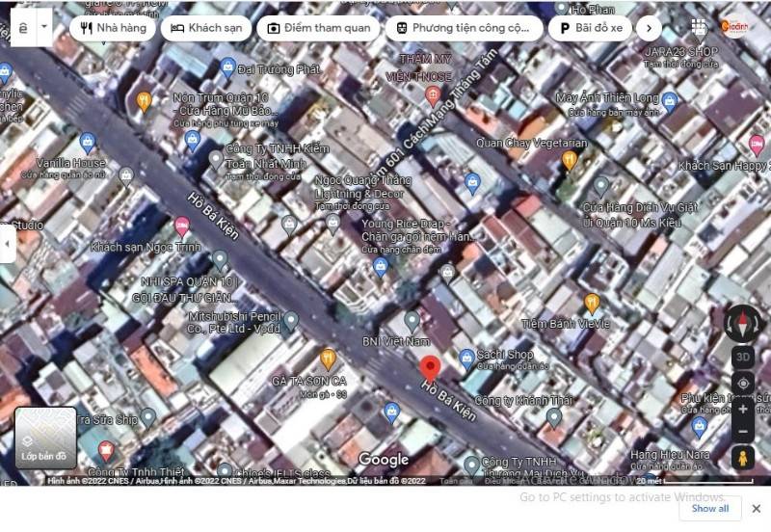Choose the Phương tiện công cộng chip
This screenshot has width=771, height=532.
(464, 28)
